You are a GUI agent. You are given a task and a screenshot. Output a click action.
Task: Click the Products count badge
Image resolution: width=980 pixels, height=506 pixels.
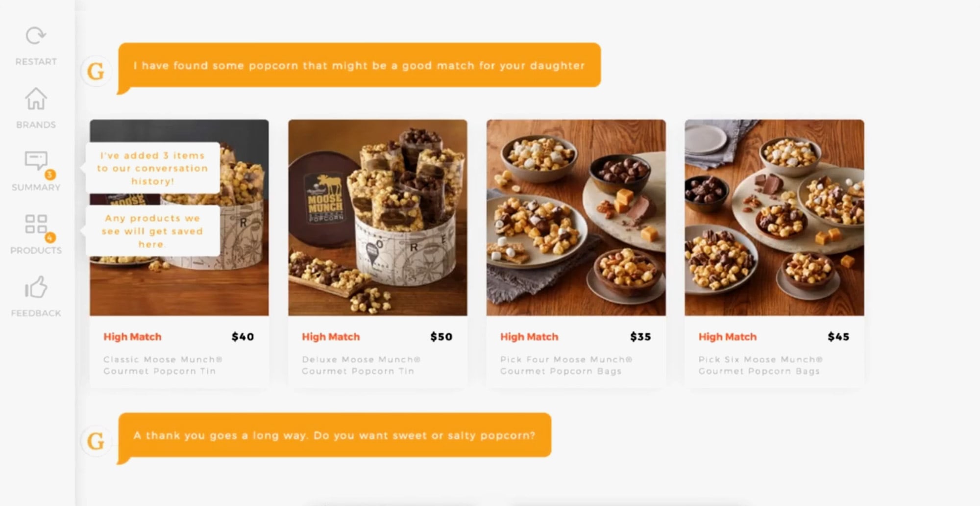49,238
